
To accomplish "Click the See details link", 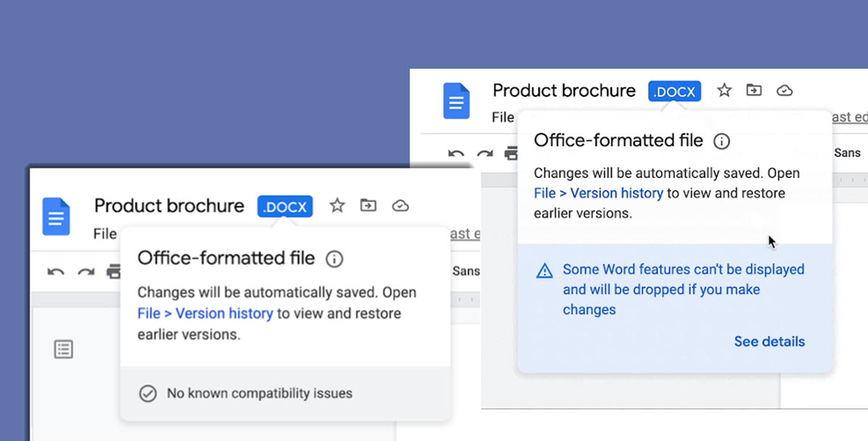I will click(x=769, y=342).
